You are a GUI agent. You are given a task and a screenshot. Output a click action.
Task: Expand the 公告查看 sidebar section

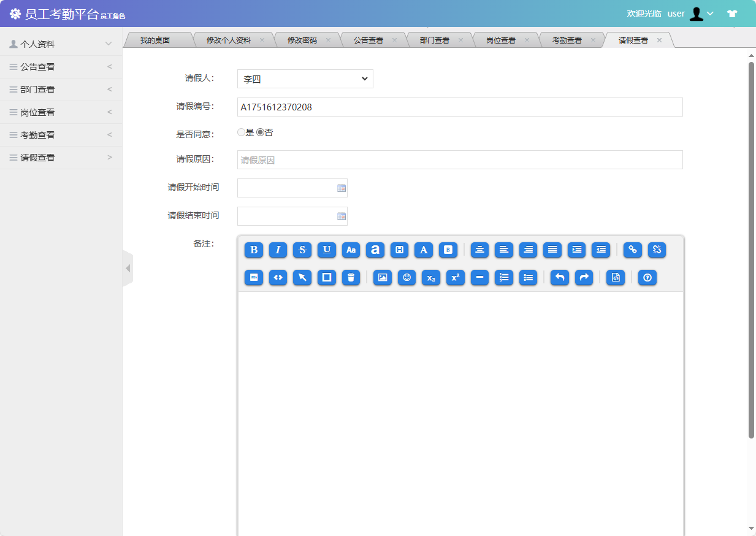[61, 66]
